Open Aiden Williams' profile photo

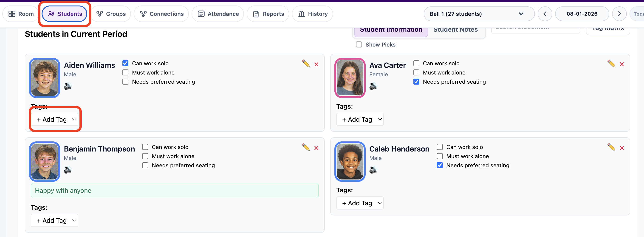(45, 78)
